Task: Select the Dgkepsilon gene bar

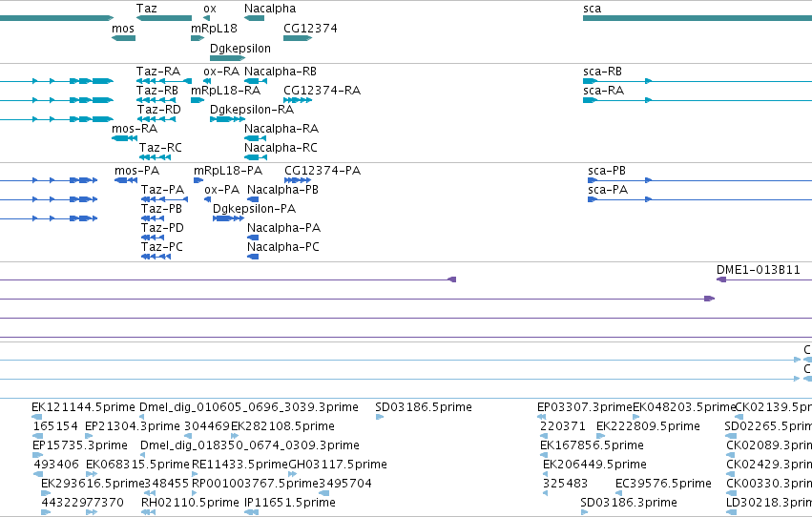Action: [227, 58]
